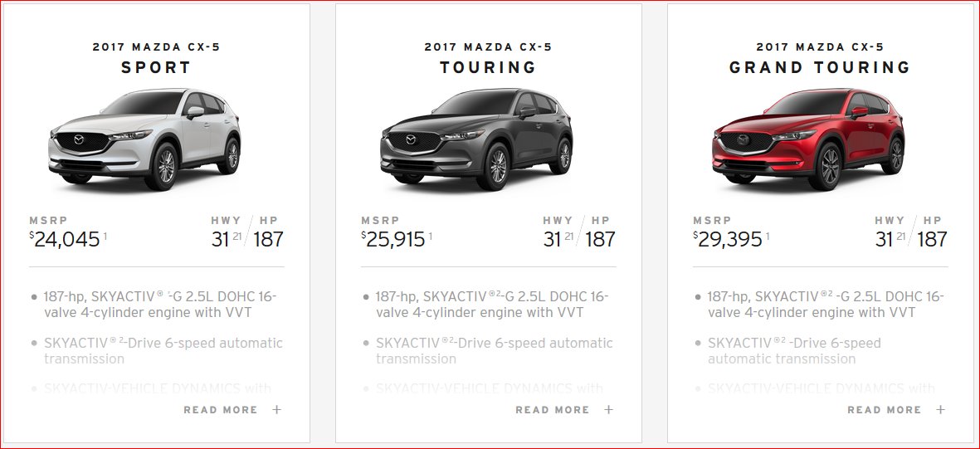Select the red CX-5 Grand Touring image
Viewport: 980px width, 449px height.
808,139
